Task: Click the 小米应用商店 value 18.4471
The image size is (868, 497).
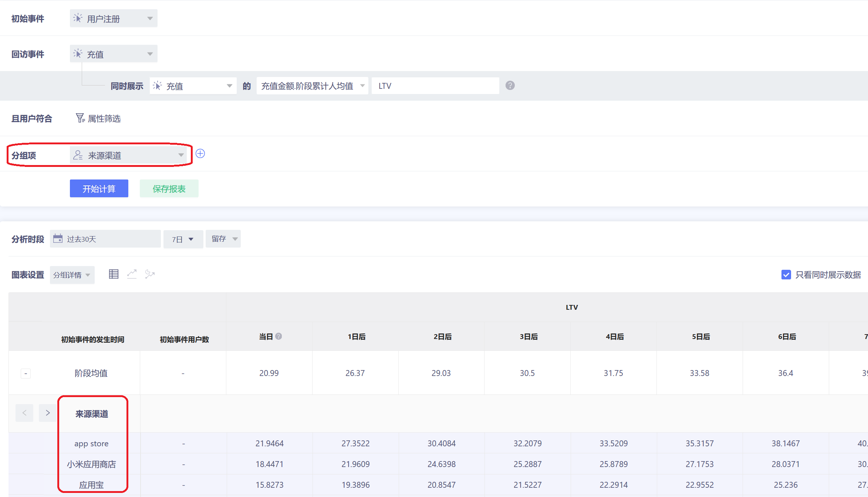Action: 270,464
